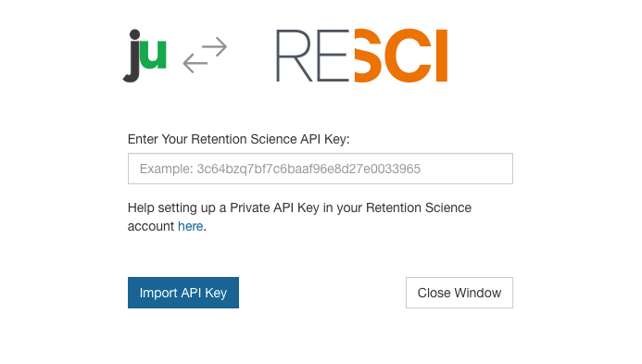The image size is (642, 364).
Task: Open the 'here' help link
Action: tap(191, 226)
